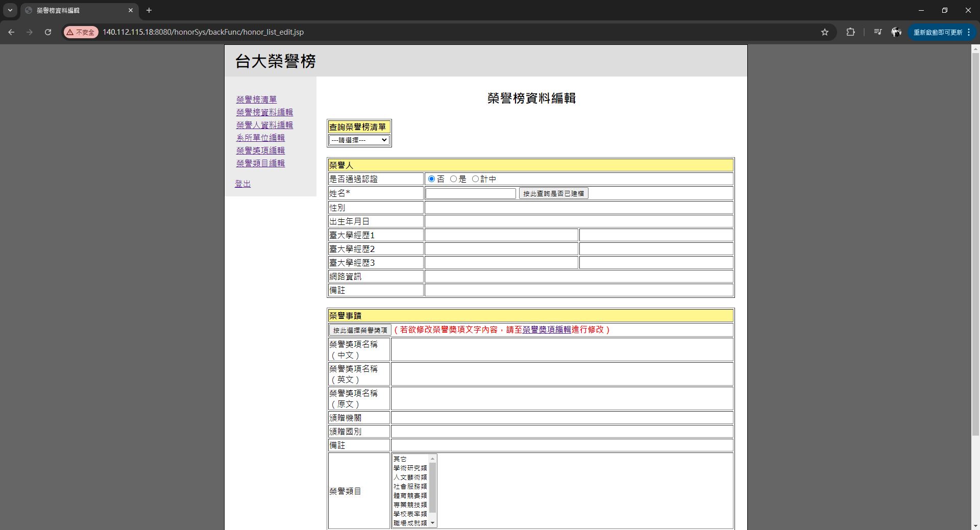
Task: Go back to the previous page
Action: 11,32
